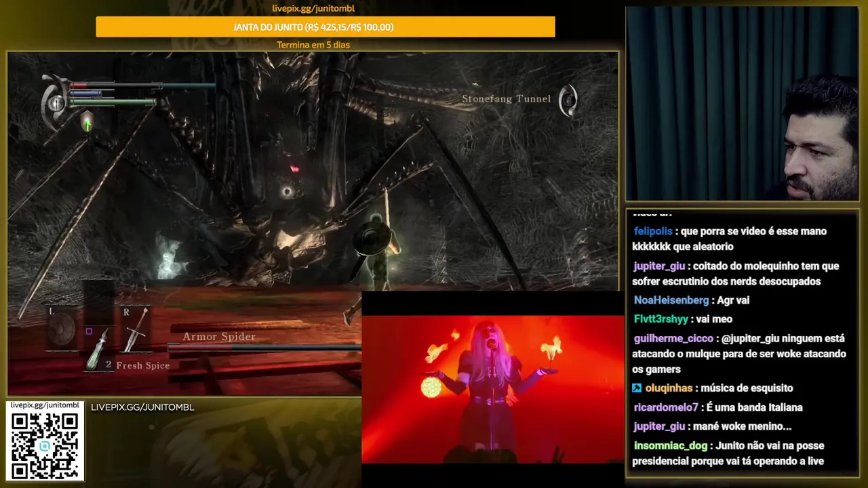Image resolution: width=868 pixels, height=488 pixels.
Task: Click the 'Fresh Spice' item label
Action: 143,365
